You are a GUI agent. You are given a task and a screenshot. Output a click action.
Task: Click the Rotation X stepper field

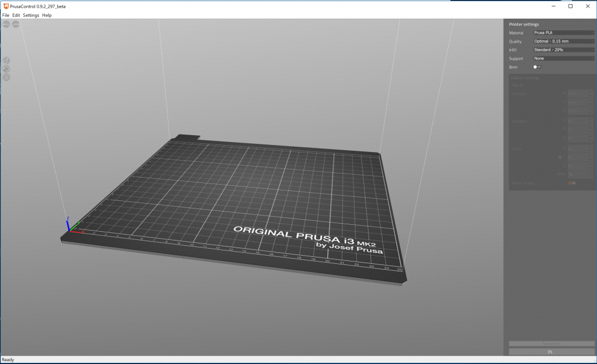581,121
